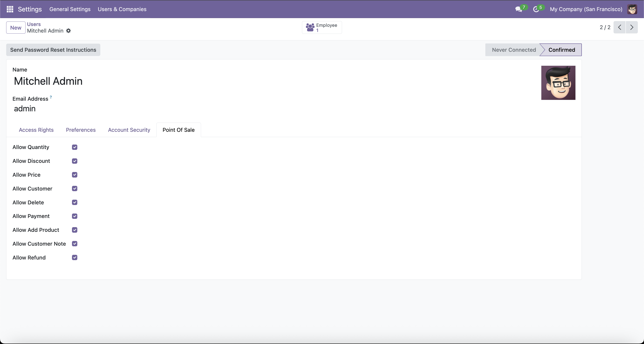Go back via the Users breadcrumb link
The image size is (644, 344).
tap(34, 24)
